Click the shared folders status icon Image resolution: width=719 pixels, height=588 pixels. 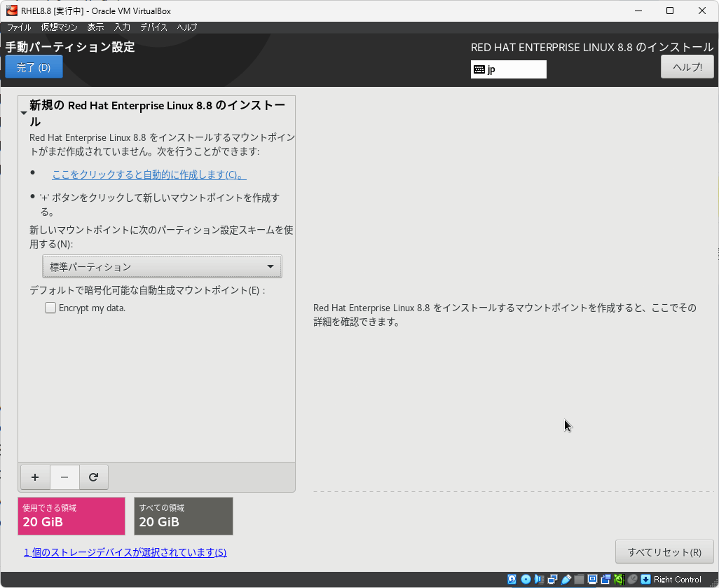coord(579,580)
